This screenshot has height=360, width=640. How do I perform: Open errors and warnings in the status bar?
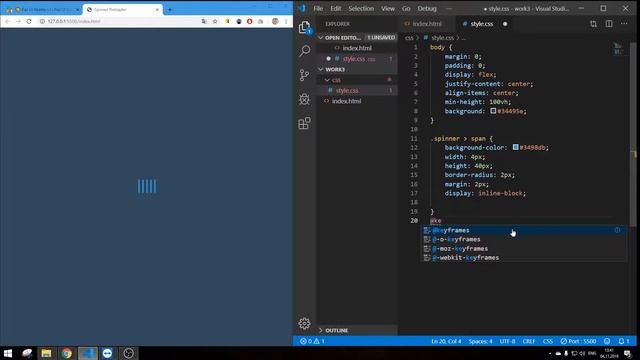[x=312, y=341]
